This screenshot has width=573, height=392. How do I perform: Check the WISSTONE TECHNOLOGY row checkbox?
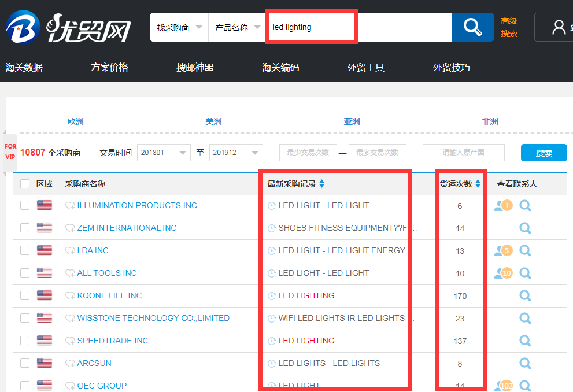tap(25, 318)
